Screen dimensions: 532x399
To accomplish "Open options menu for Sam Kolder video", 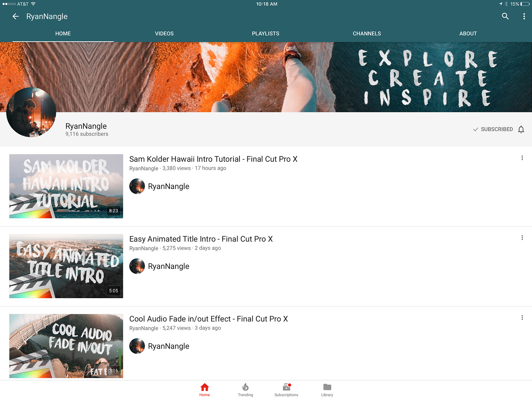I will pos(522,158).
